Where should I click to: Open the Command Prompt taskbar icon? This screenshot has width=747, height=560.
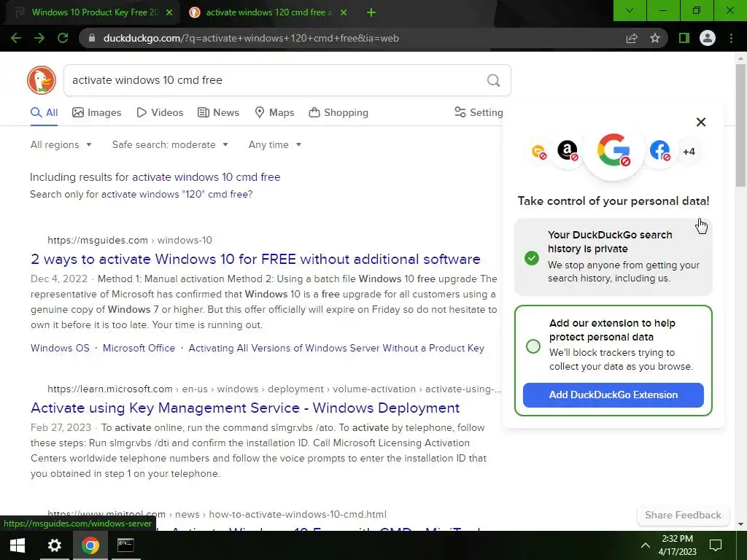tap(125, 545)
